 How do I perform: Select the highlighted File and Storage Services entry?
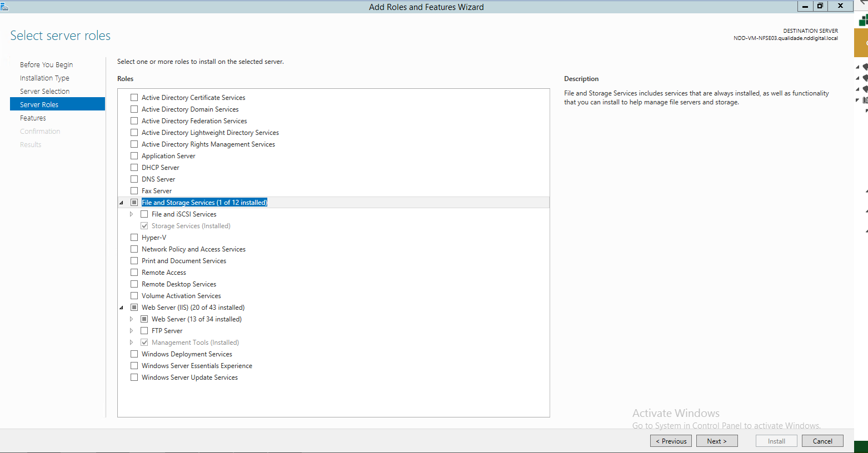click(204, 202)
